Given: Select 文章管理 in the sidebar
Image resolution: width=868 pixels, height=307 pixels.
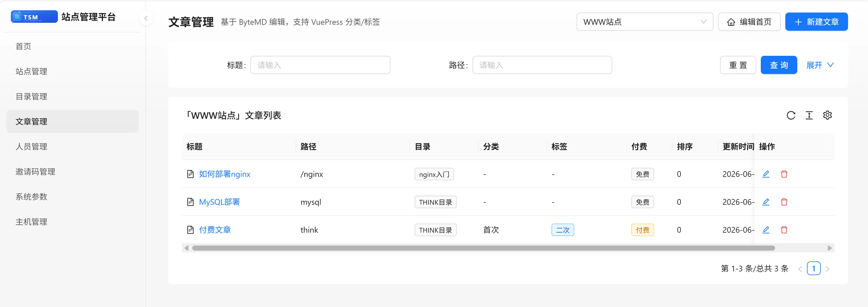Looking at the screenshot, I should coord(72,122).
